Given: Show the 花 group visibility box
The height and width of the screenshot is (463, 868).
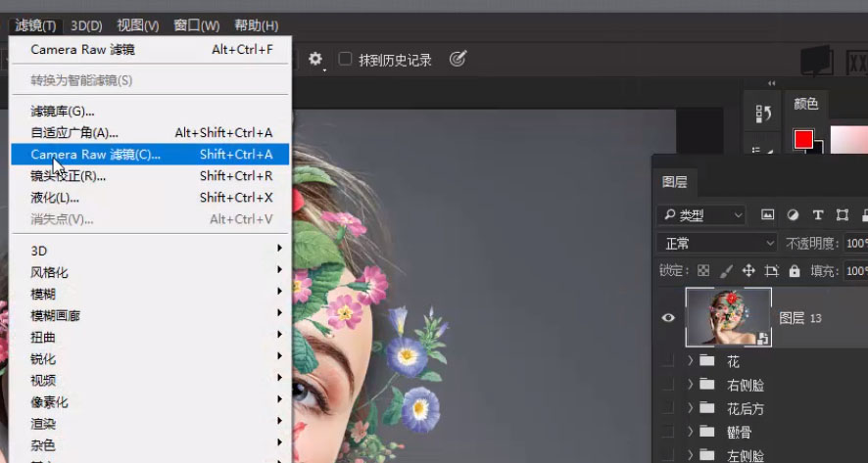Looking at the screenshot, I should pyautogui.click(x=669, y=361).
